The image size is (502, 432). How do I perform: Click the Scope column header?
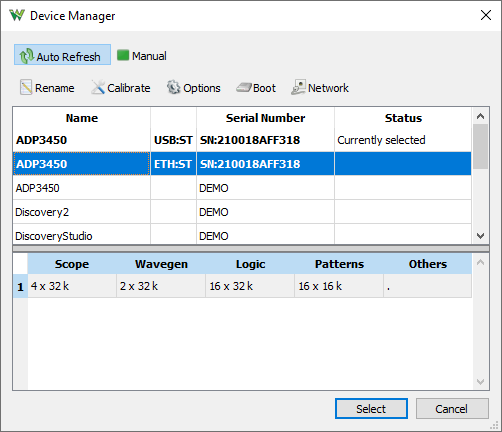click(x=72, y=264)
